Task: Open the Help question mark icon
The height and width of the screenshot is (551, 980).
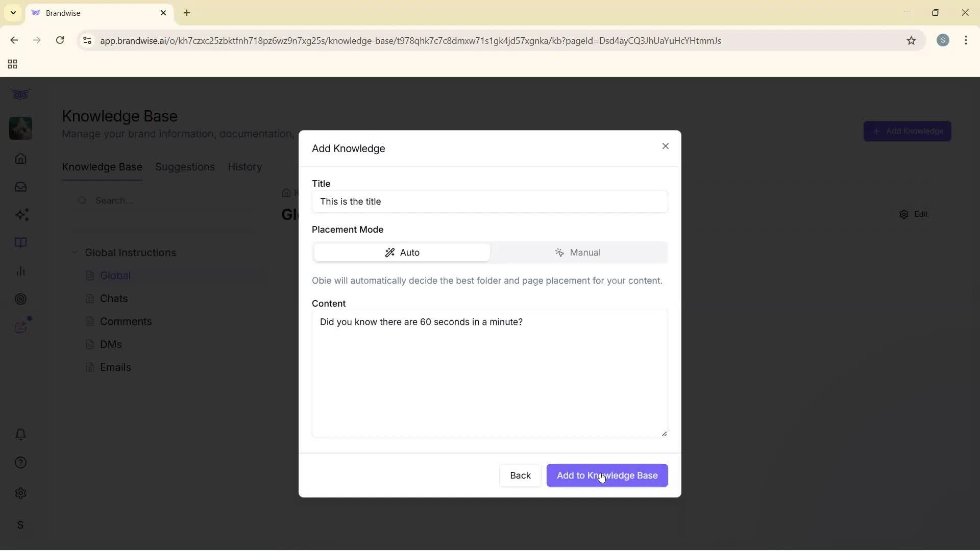Action: pos(20,462)
